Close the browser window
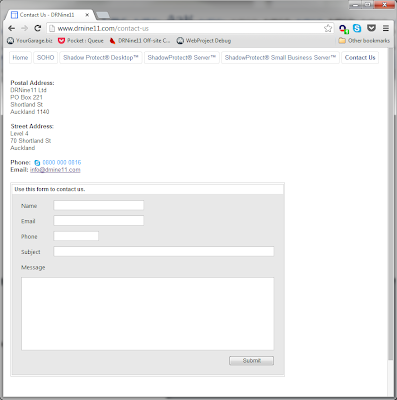Screen dimensions: 397x400 pyautogui.click(x=384, y=5)
